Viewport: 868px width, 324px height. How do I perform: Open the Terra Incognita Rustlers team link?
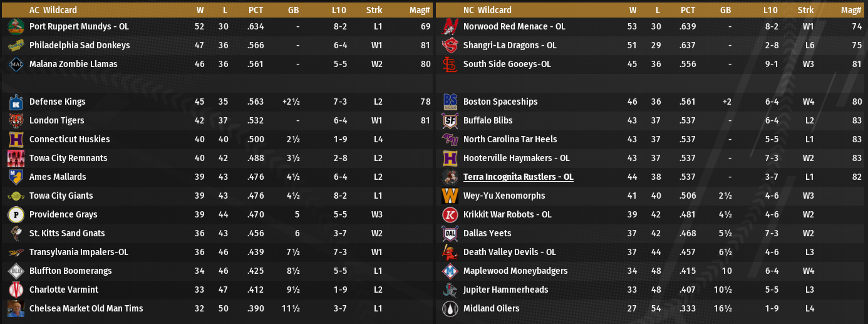click(x=518, y=177)
